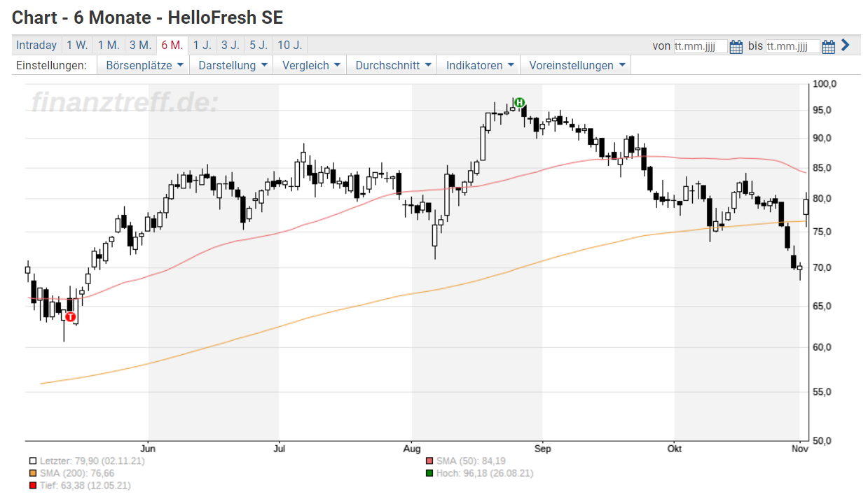Viewport: 868px width, 504px height.
Task: Click the red Tief legend swatch
Action: click(x=33, y=485)
